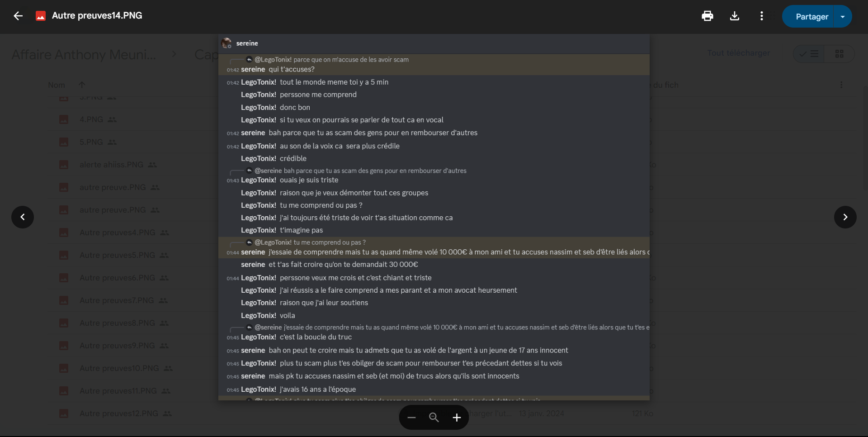Click the back arrow to close preview
Viewport: 868px width, 437px height.
pyautogui.click(x=18, y=16)
